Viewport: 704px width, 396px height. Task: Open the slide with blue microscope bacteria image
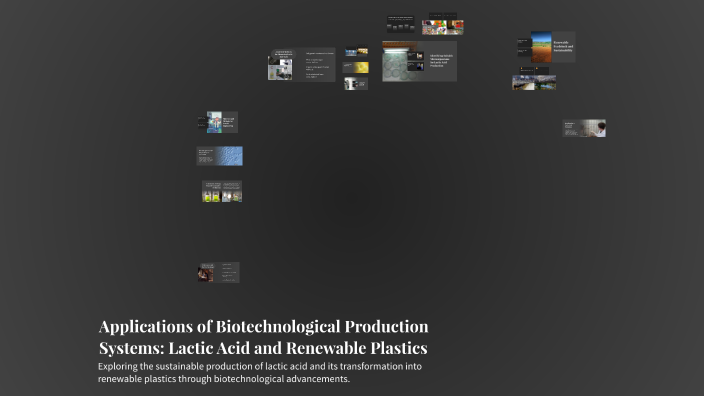coord(220,156)
